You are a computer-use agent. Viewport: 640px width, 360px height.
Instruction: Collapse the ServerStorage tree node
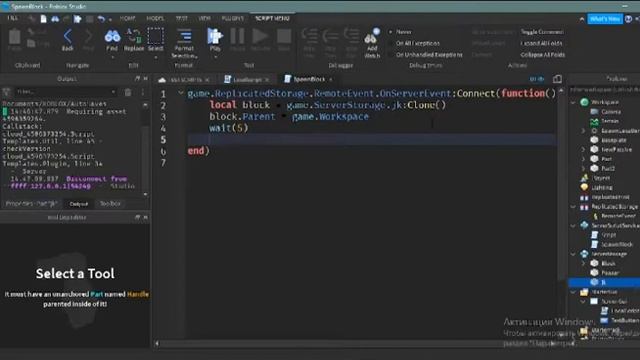pos(573,254)
